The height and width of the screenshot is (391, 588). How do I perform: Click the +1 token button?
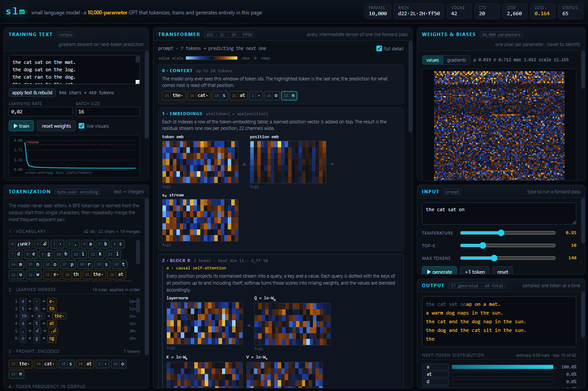475,272
